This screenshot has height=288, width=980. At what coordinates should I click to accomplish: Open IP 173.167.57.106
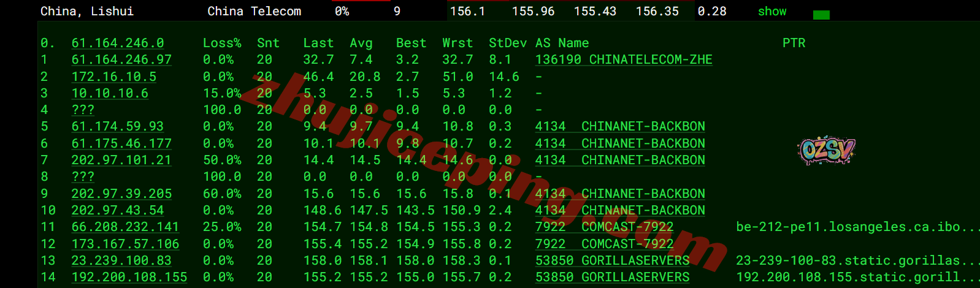(x=125, y=244)
